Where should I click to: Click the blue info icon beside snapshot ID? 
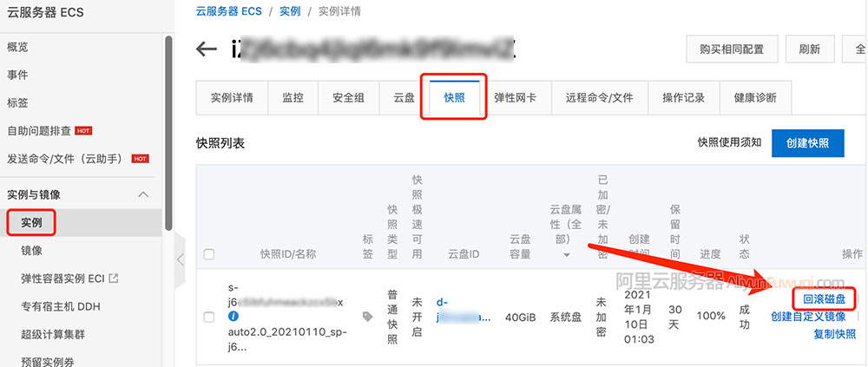[x=233, y=317]
